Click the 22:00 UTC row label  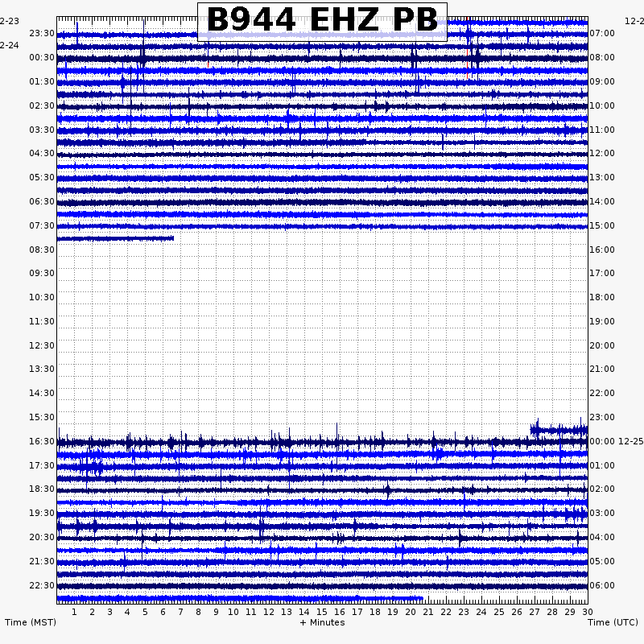pos(602,394)
